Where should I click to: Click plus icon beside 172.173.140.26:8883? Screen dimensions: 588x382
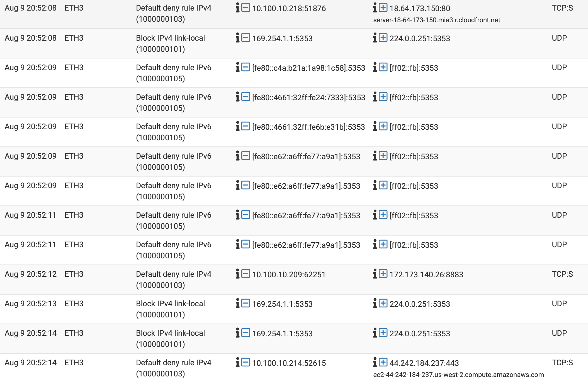tap(383, 274)
